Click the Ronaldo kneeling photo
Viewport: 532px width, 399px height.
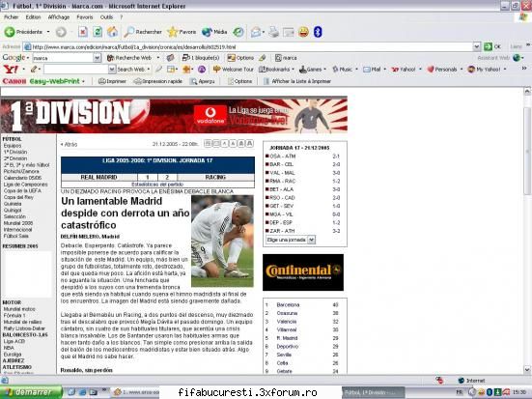coord(222,242)
